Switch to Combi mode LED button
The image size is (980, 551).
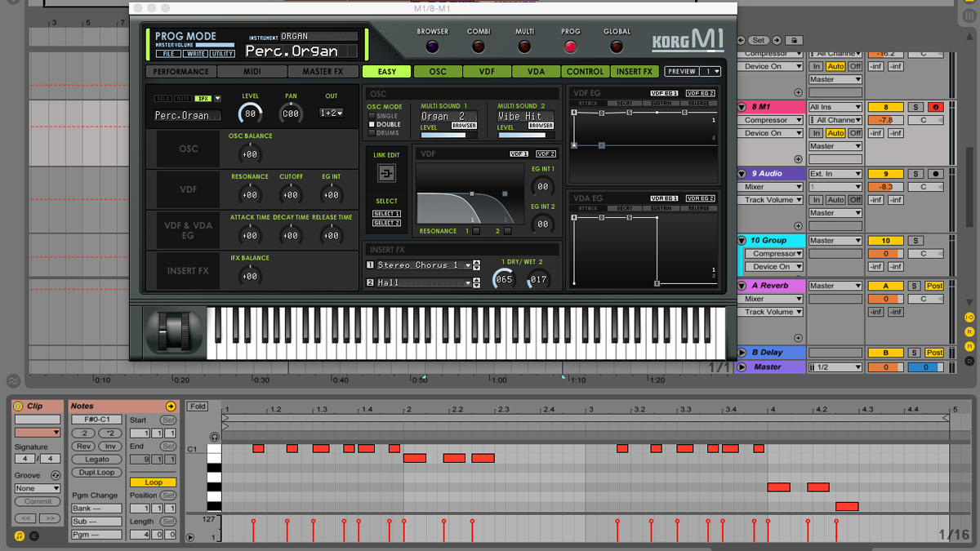478,47
